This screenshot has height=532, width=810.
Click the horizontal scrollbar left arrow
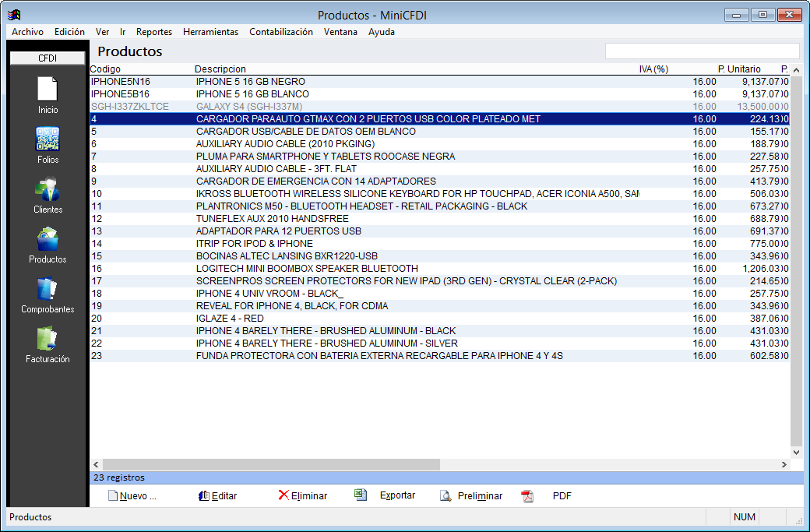pos(96,465)
